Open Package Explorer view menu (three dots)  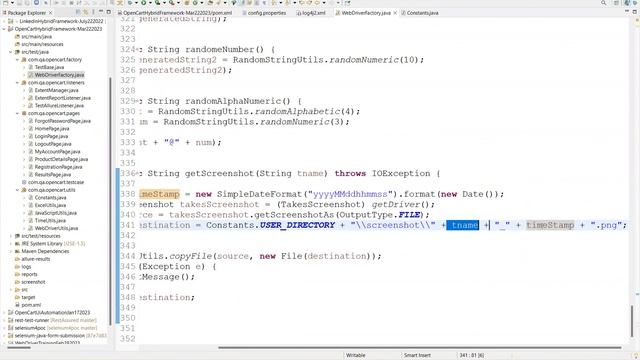click(93, 12)
